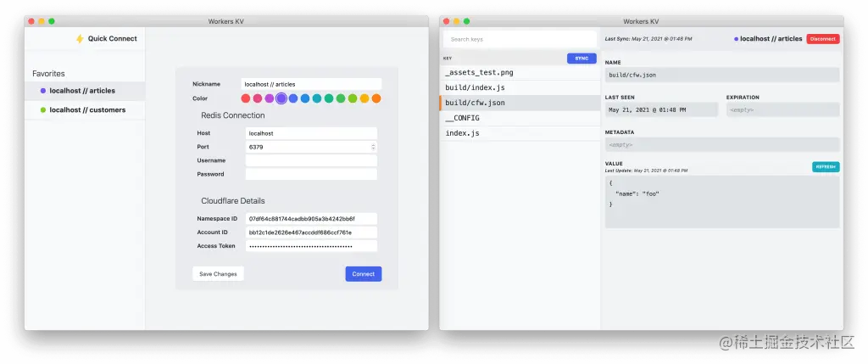Focus the Password field
Viewport: 868px width, 364px height.
click(x=311, y=174)
